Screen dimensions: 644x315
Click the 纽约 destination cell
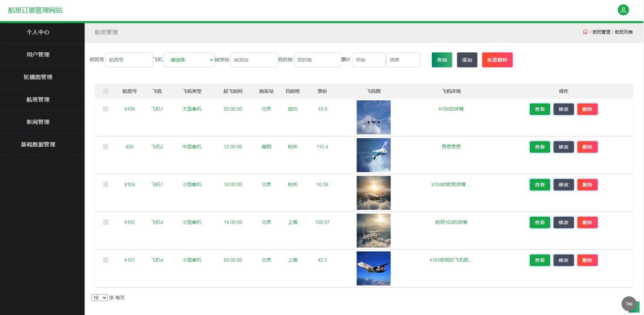pyautogui.click(x=293, y=109)
